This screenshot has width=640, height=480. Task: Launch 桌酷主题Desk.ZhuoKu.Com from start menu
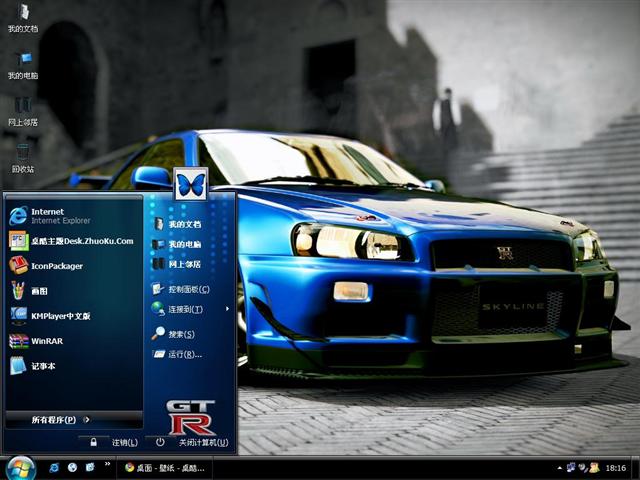[74, 241]
